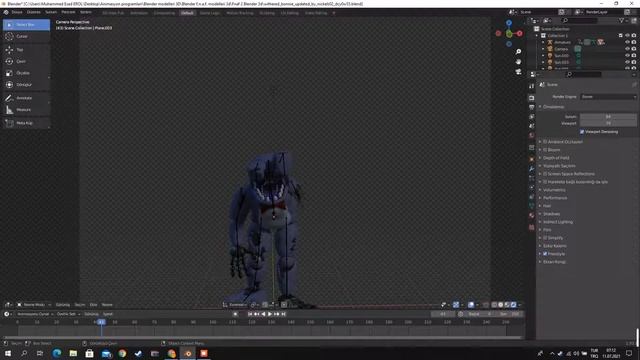Screen dimensions: 640x360
Task: Click the blue timeline playhead marker
Action: (x=101, y=322)
